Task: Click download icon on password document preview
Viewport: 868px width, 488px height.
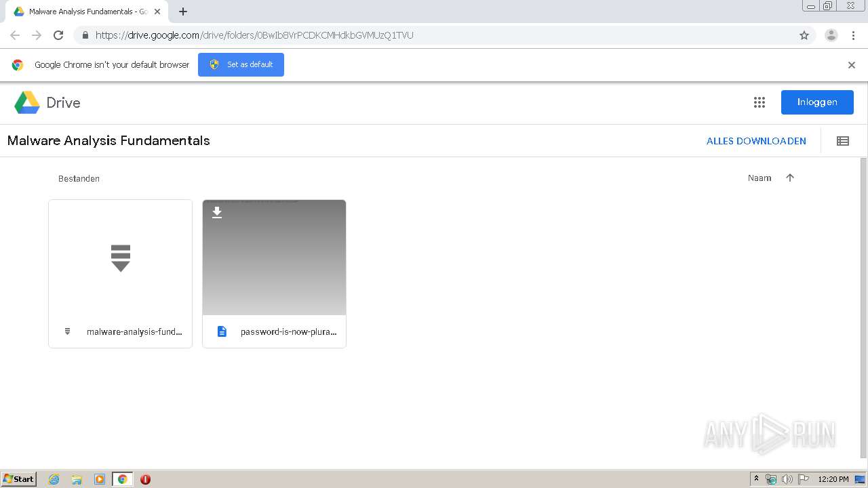Action: 217,213
